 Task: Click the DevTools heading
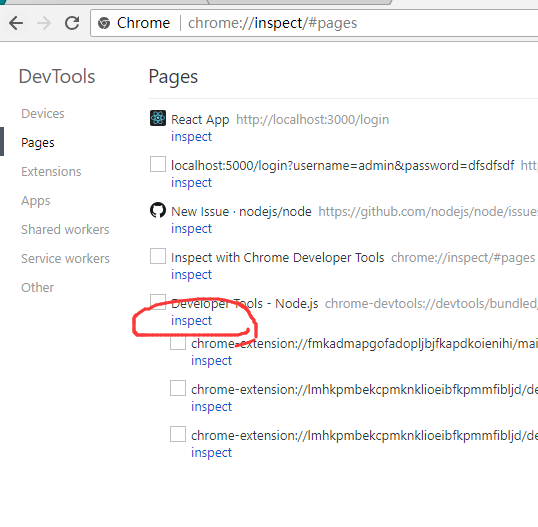[x=57, y=76]
